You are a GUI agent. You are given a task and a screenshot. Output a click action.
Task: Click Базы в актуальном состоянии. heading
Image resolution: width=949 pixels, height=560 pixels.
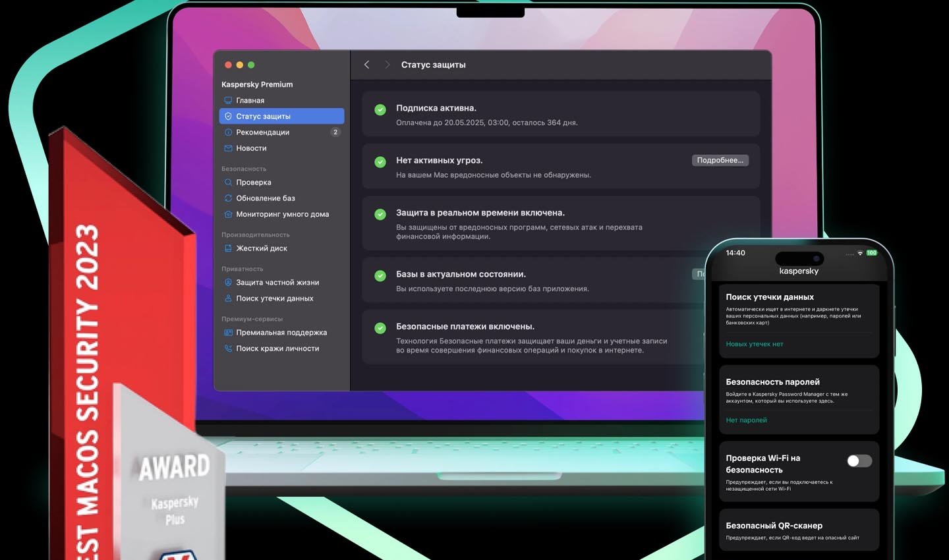point(461,274)
